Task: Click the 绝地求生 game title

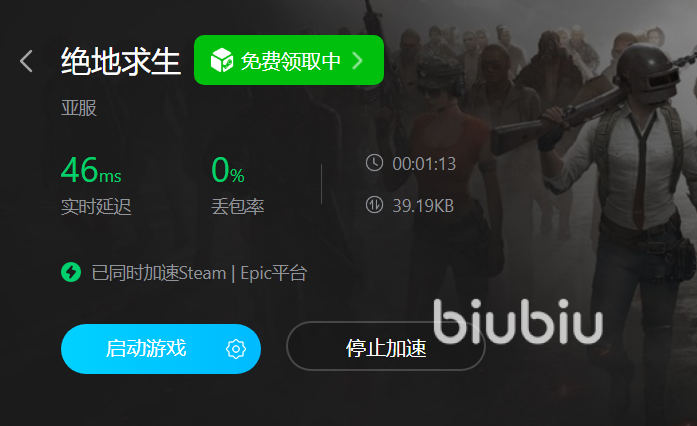Action: click(120, 61)
